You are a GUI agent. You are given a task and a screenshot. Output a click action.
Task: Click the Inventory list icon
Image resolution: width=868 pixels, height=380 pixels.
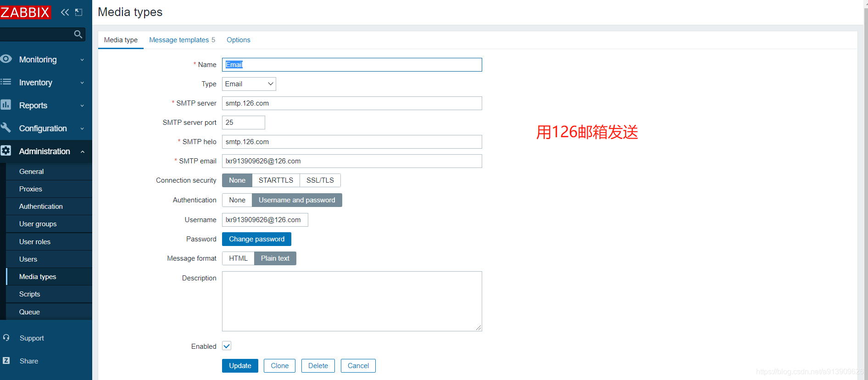pos(6,82)
